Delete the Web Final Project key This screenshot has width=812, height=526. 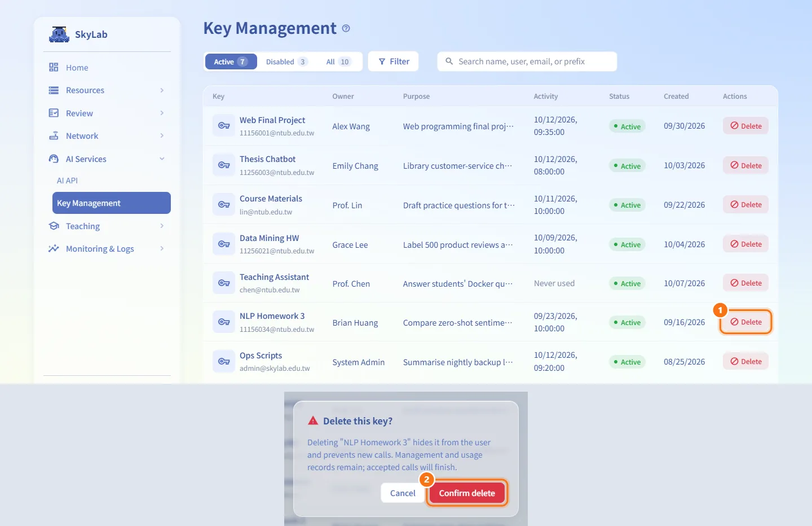[745, 126]
